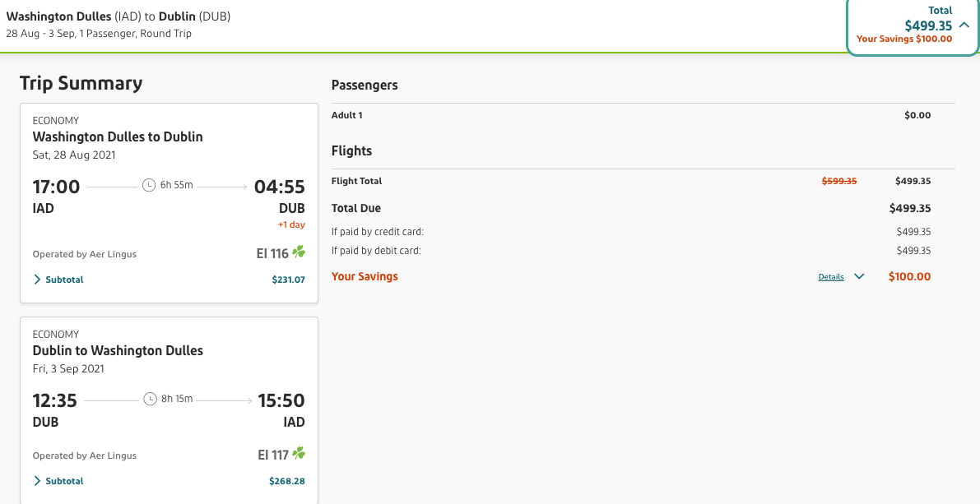
Task: Click the clock icon next to 8h 15m
Action: tap(150, 399)
